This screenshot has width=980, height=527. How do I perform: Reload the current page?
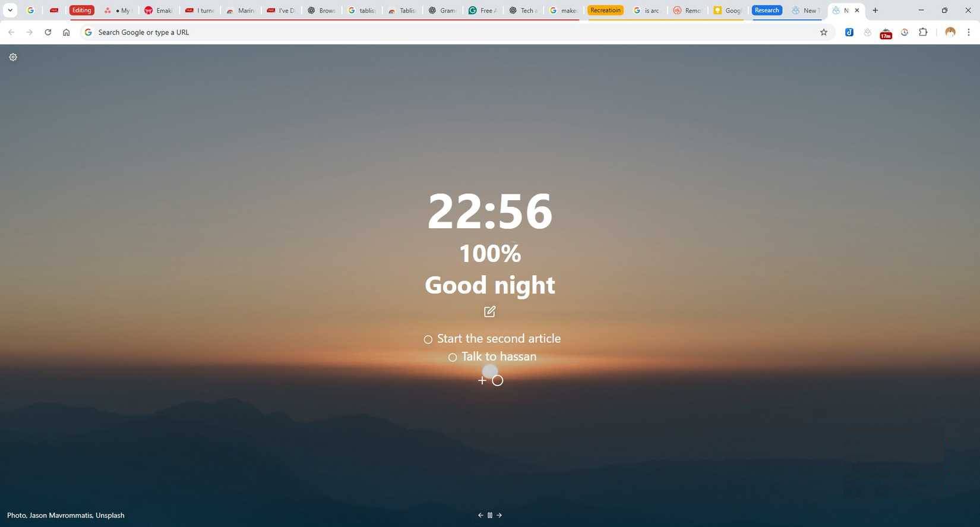coord(48,32)
